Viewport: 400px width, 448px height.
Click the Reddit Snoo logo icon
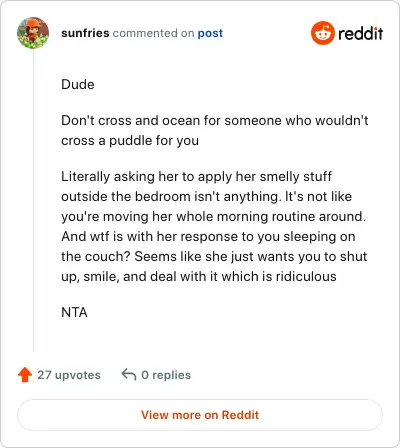click(322, 33)
